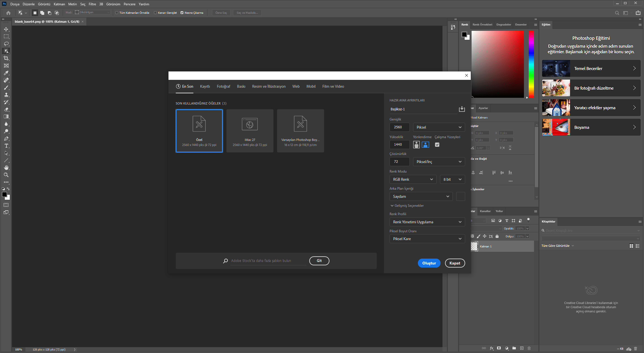Click the delete layer trash icon

tap(529, 348)
